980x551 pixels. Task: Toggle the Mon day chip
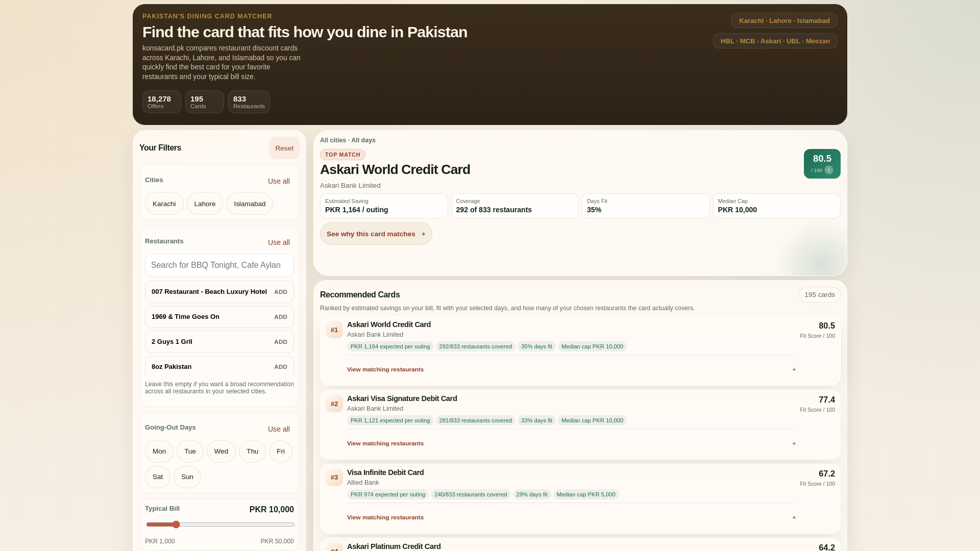coord(159,452)
